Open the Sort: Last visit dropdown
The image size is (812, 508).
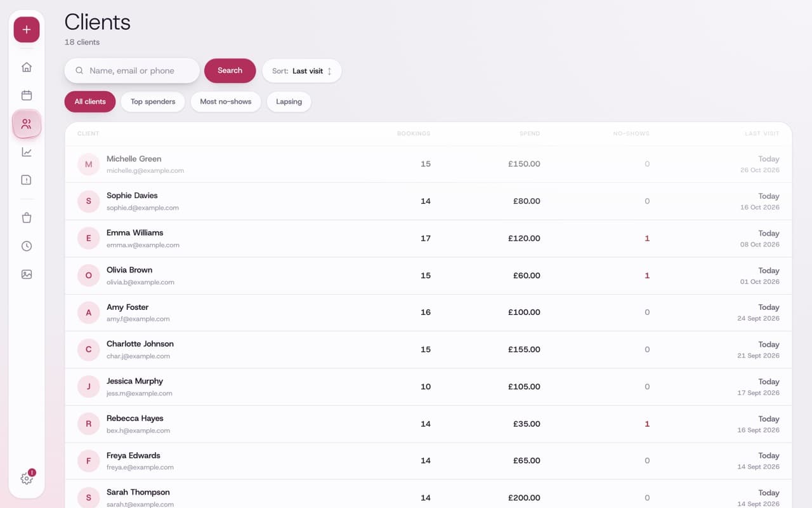click(302, 71)
